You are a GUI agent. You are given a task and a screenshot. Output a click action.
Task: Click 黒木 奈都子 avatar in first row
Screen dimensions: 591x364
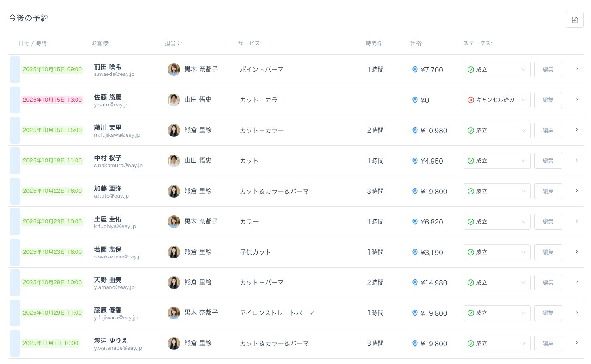coord(174,70)
